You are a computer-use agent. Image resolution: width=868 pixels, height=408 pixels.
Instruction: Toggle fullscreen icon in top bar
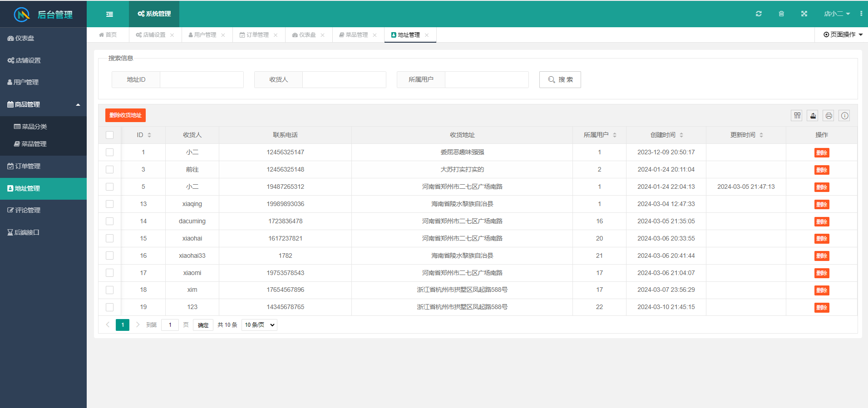[x=804, y=14]
